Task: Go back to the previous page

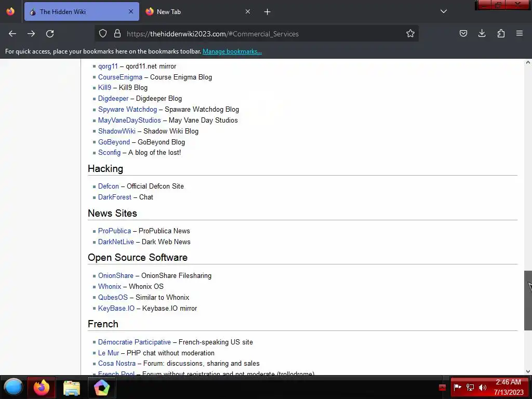Action: [x=12, y=34]
